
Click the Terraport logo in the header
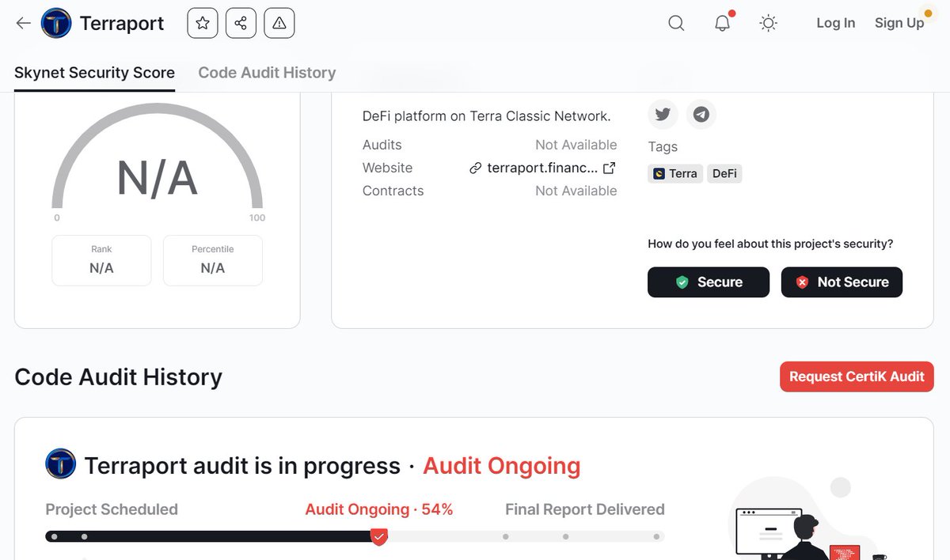point(56,23)
